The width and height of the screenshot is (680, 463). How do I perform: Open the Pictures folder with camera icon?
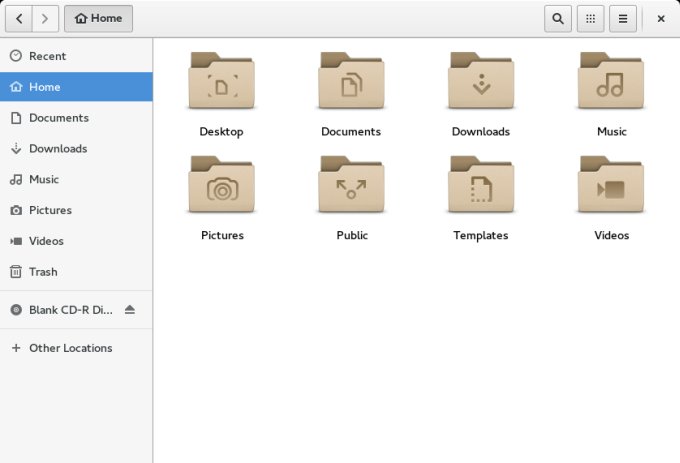click(x=221, y=186)
